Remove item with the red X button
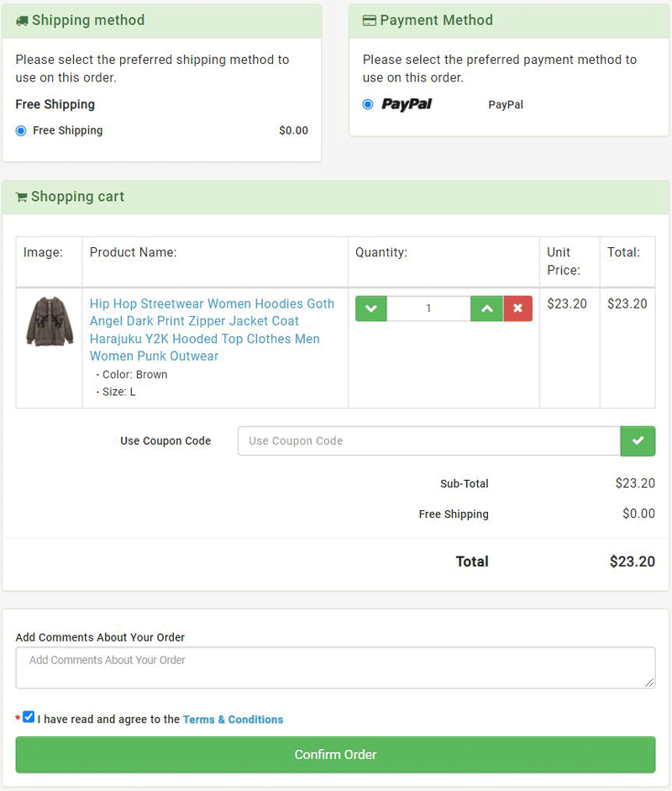This screenshot has height=791, width=672. point(517,308)
